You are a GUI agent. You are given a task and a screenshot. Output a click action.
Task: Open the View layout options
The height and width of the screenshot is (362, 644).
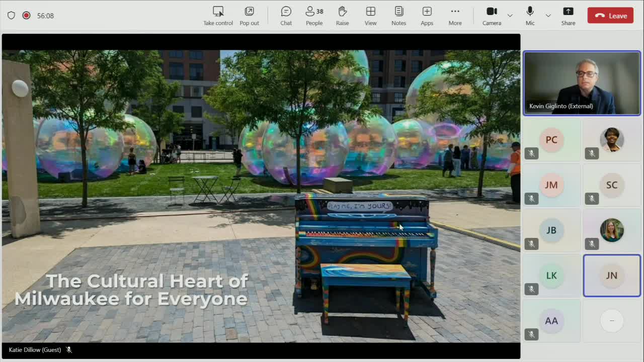pos(371,16)
